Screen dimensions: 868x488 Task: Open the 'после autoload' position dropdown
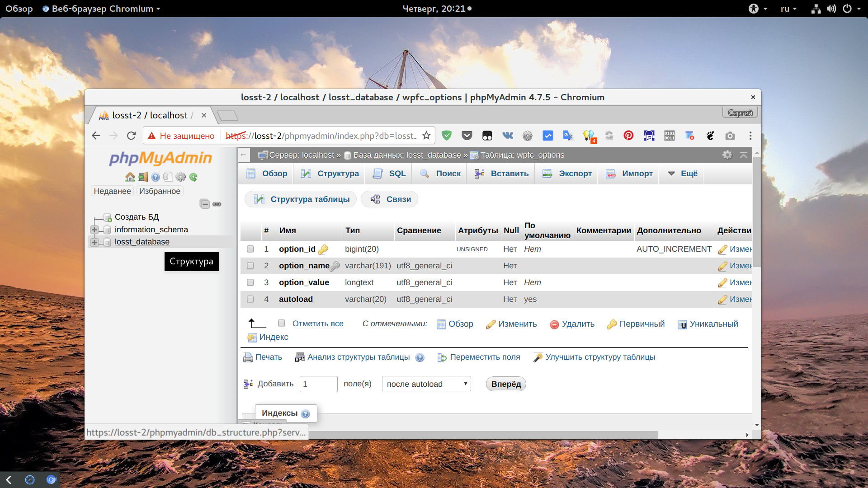click(426, 384)
